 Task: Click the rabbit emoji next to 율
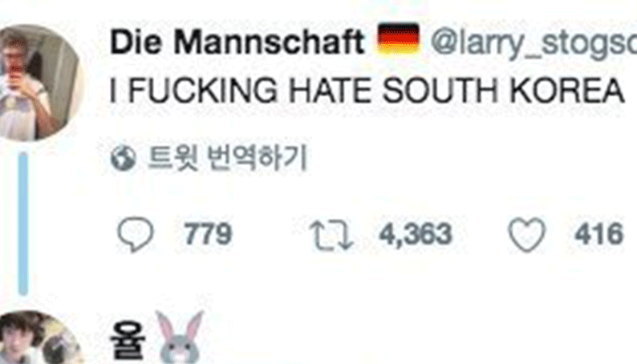point(179,337)
